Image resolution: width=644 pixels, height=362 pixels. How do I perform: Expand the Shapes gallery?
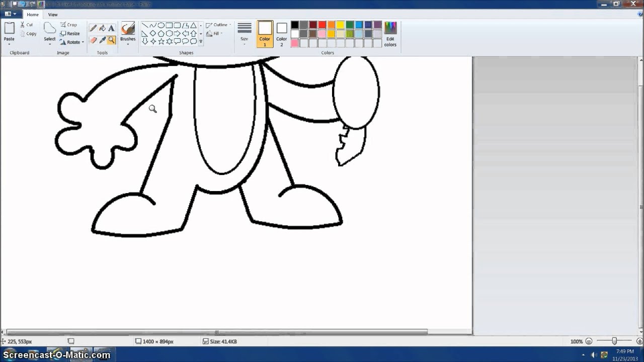[x=201, y=42]
